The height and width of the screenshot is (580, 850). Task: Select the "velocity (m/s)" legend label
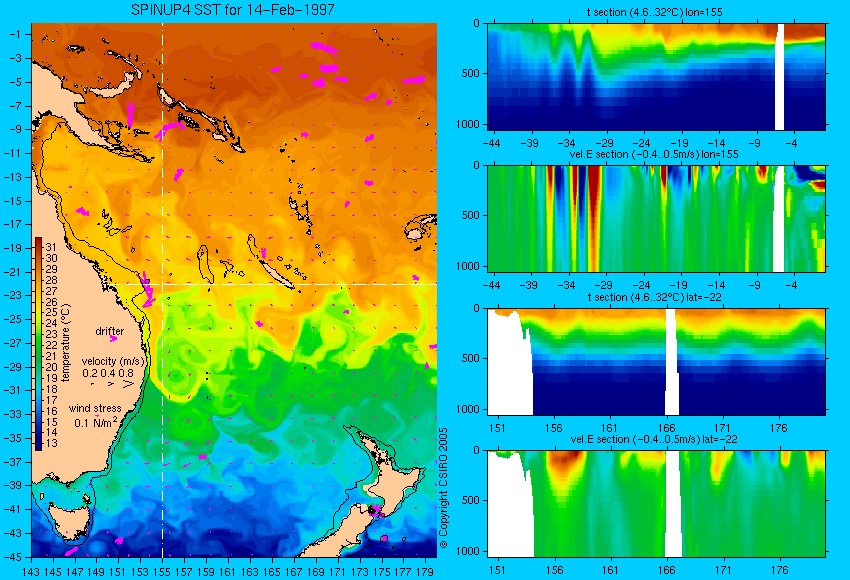coord(113,361)
